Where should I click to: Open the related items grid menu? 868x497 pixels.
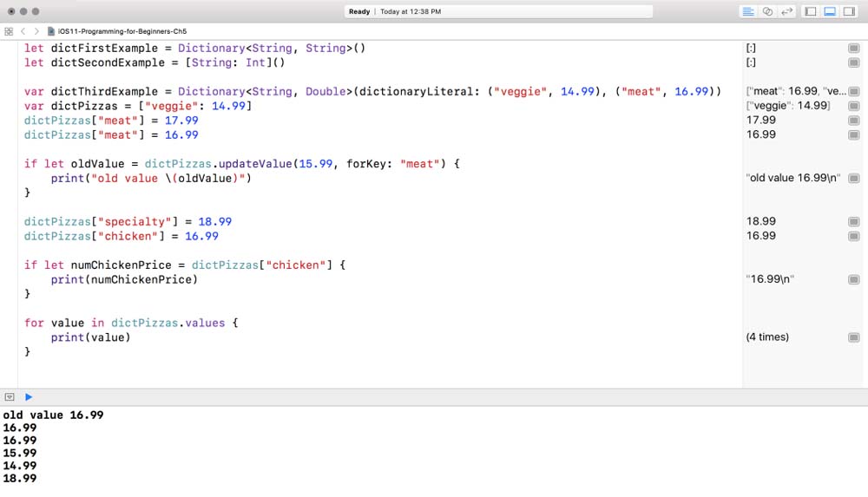9,30
